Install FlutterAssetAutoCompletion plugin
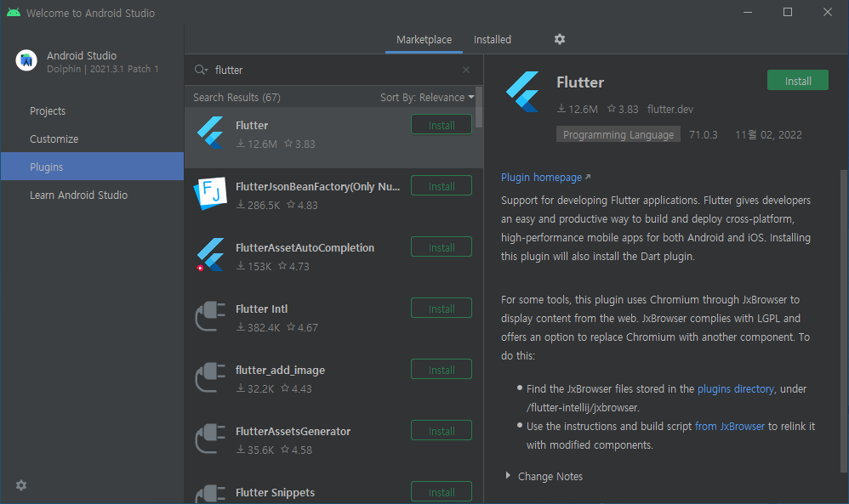849x504 pixels. (x=442, y=247)
